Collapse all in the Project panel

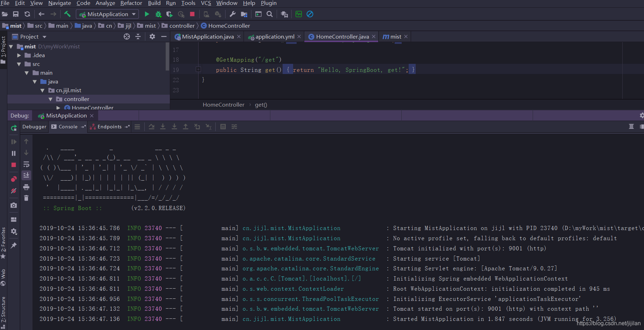coord(138,36)
